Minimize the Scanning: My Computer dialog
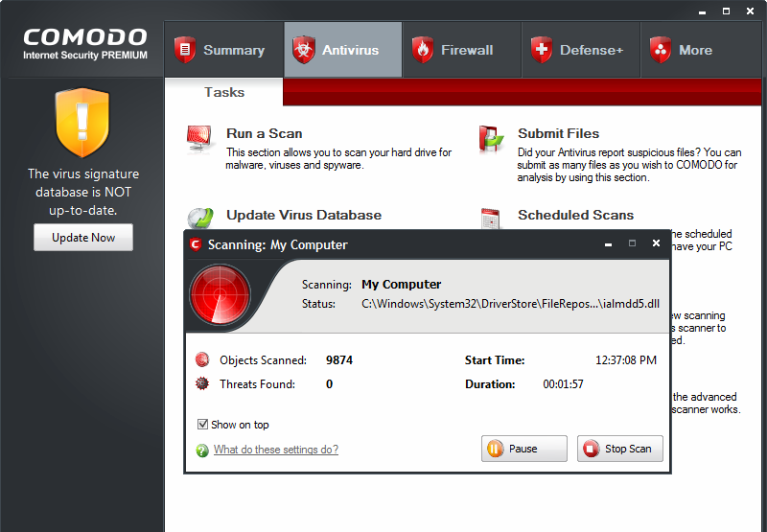The height and width of the screenshot is (532, 767). click(608, 244)
